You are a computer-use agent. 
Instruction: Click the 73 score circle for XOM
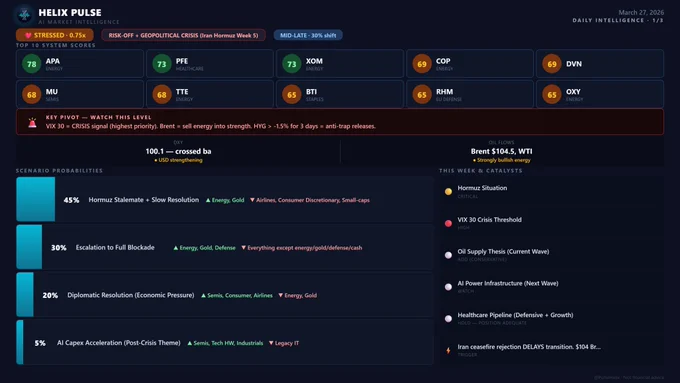coord(292,64)
